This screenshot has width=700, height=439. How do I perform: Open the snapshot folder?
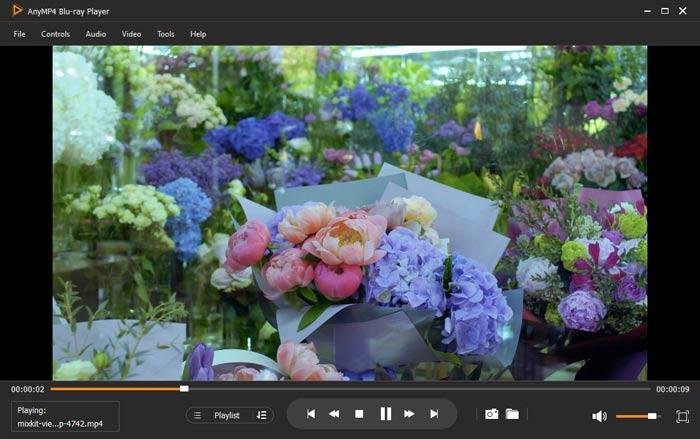point(512,414)
